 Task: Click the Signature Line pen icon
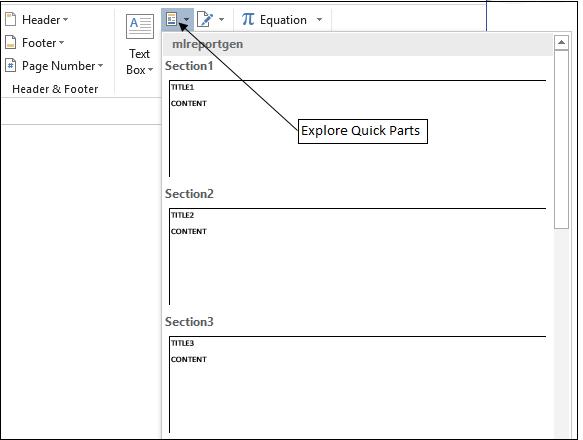pos(205,19)
